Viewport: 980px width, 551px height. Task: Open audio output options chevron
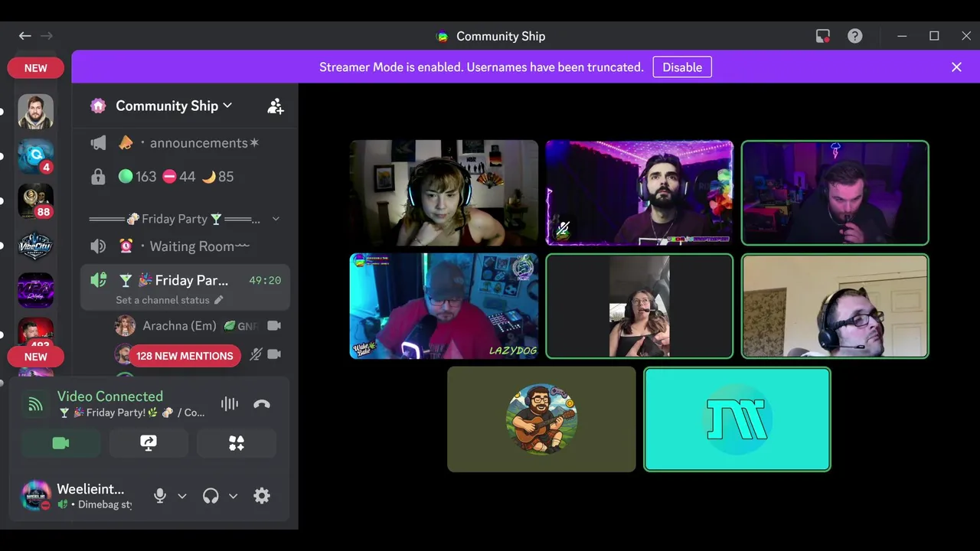pyautogui.click(x=233, y=496)
